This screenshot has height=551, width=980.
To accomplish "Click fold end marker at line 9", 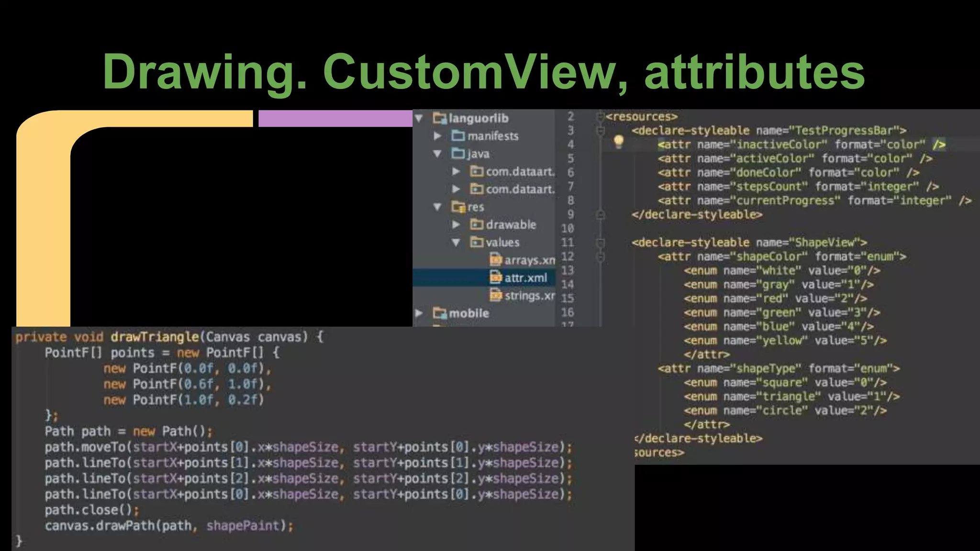I will (x=601, y=214).
